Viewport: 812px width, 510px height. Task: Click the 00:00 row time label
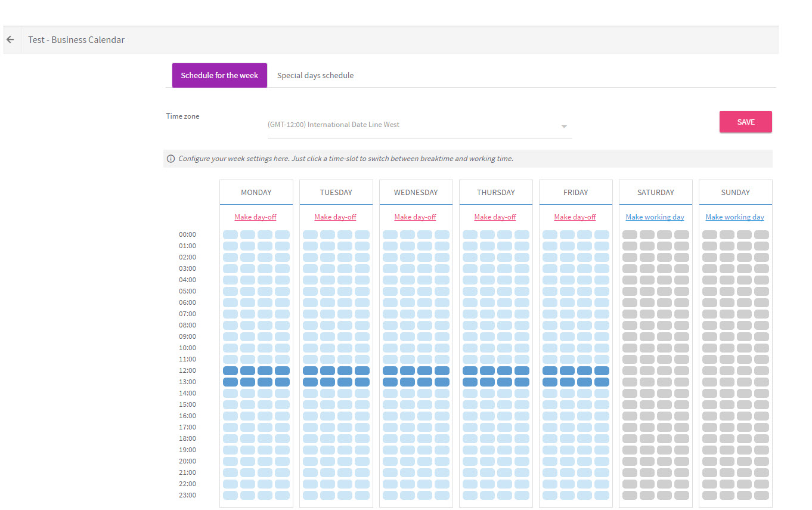pos(187,235)
